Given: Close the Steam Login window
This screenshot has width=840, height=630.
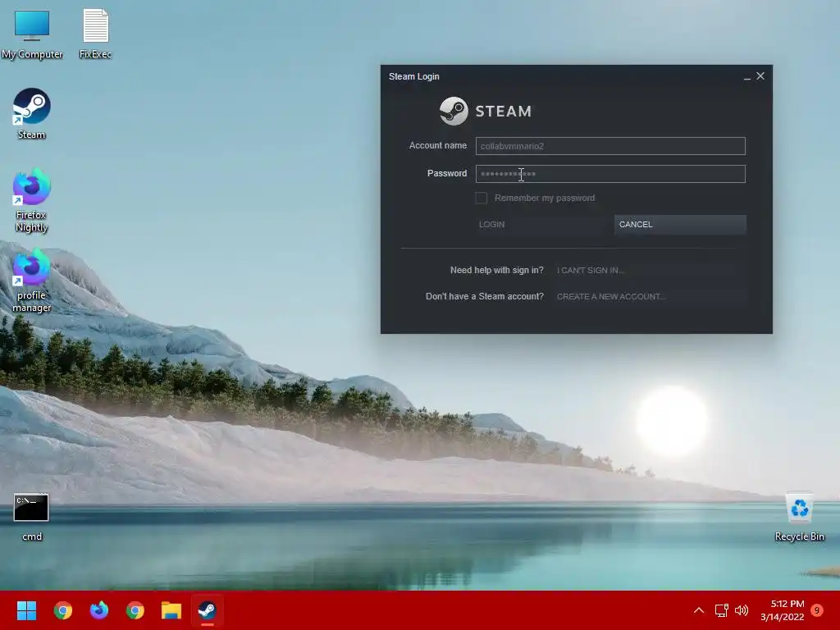Looking at the screenshot, I should [x=760, y=76].
